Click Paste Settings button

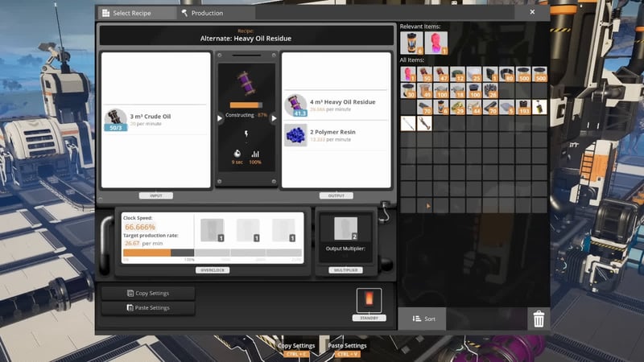pyautogui.click(x=148, y=307)
